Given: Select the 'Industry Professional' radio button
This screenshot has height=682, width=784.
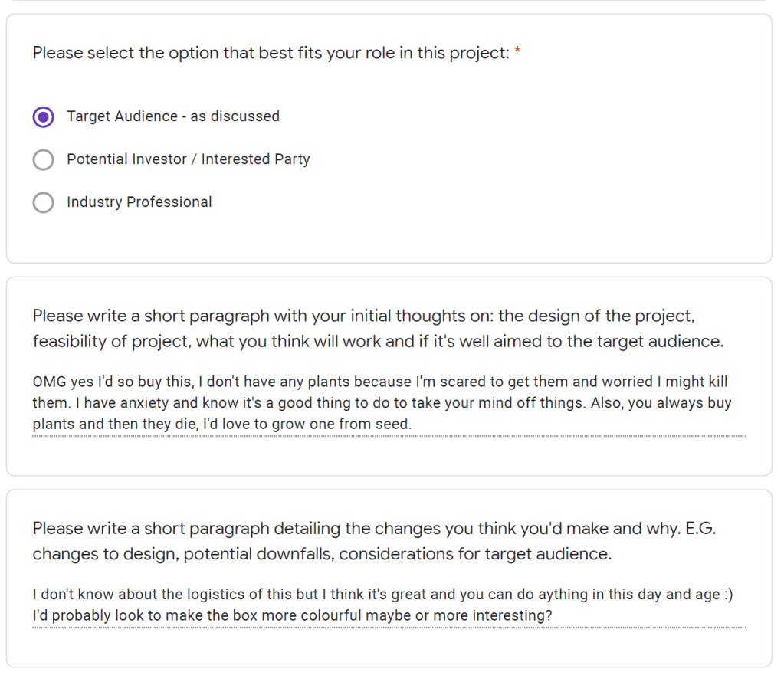Looking at the screenshot, I should pyautogui.click(x=44, y=203).
